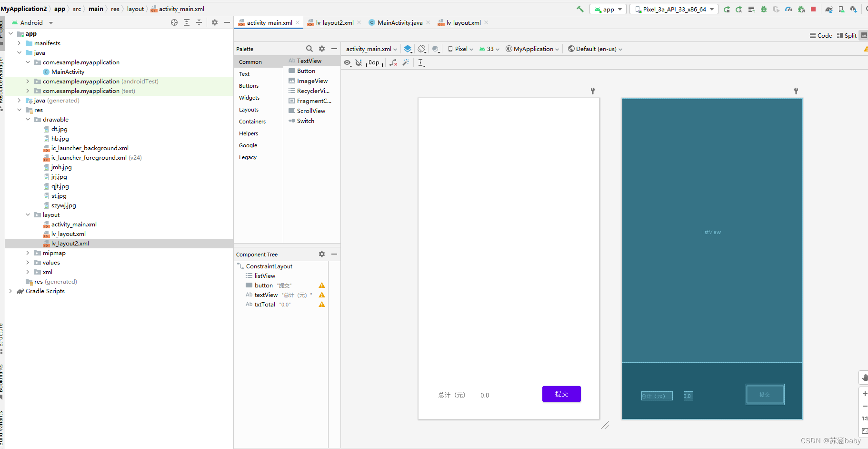Toggle Autoconnect to parent magnet icon
Screen dimensions: 868x449
359,62
